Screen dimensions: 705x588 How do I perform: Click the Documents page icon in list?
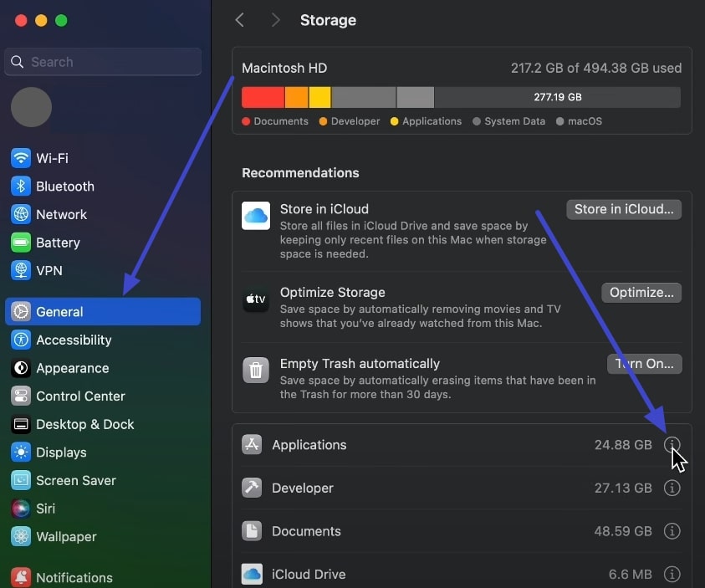click(252, 531)
